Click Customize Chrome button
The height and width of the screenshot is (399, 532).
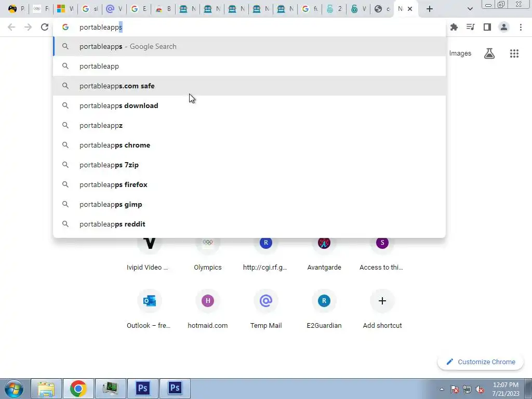tap(481, 362)
